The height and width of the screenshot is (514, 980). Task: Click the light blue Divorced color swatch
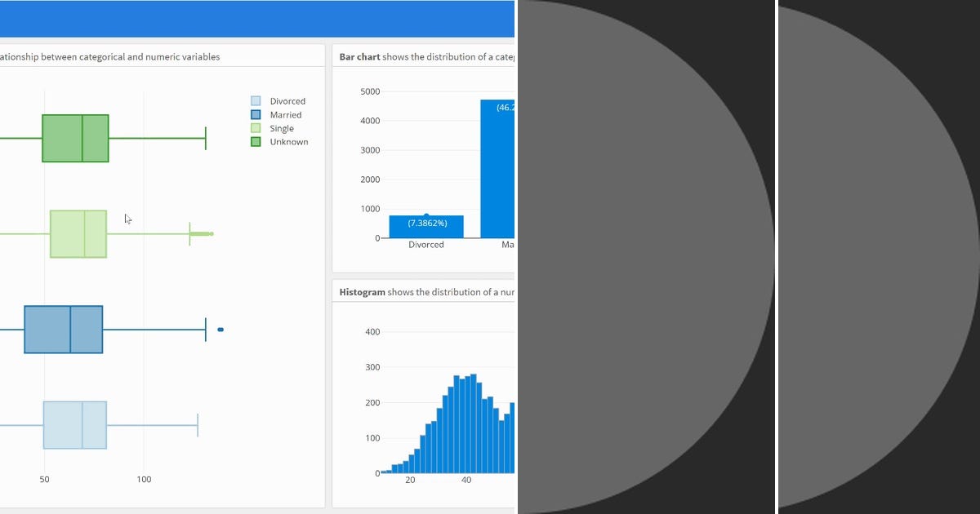(256, 100)
